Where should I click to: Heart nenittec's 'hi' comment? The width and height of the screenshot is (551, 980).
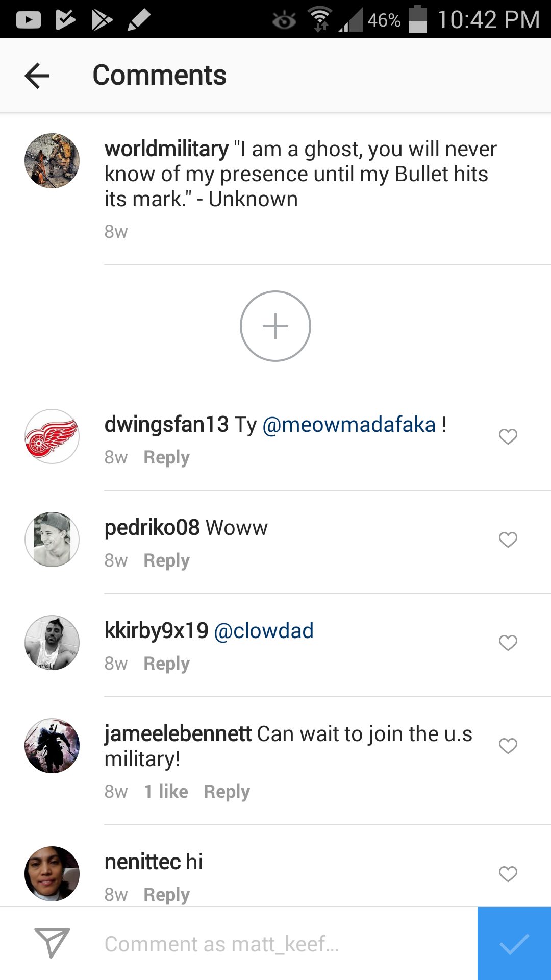click(508, 874)
